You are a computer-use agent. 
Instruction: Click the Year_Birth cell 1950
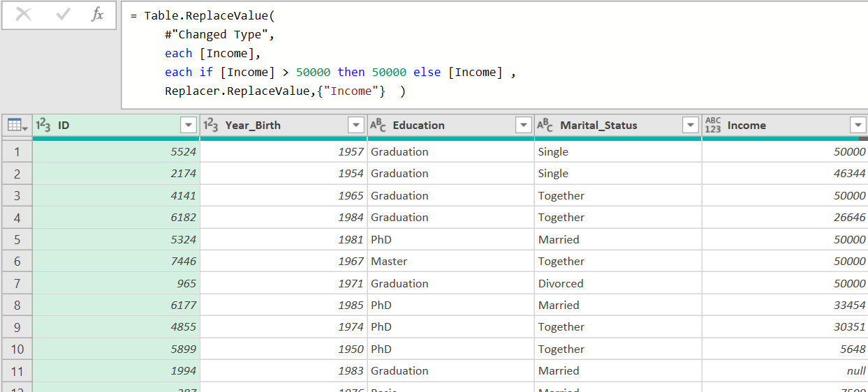click(x=284, y=349)
